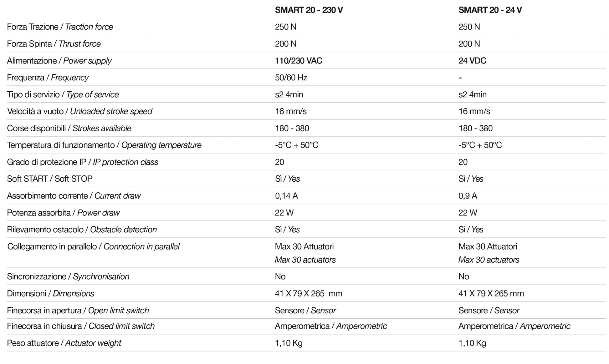This screenshot has width=609, height=364.
Task: Click the 24 VDC power supply value
Action: 472,61
